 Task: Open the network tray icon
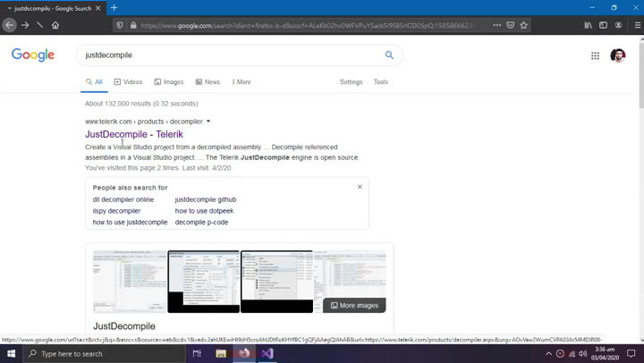point(572,353)
